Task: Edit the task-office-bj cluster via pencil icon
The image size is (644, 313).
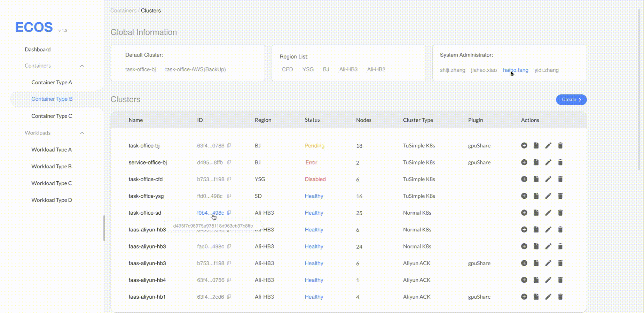Action: pyautogui.click(x=548, y=145)
